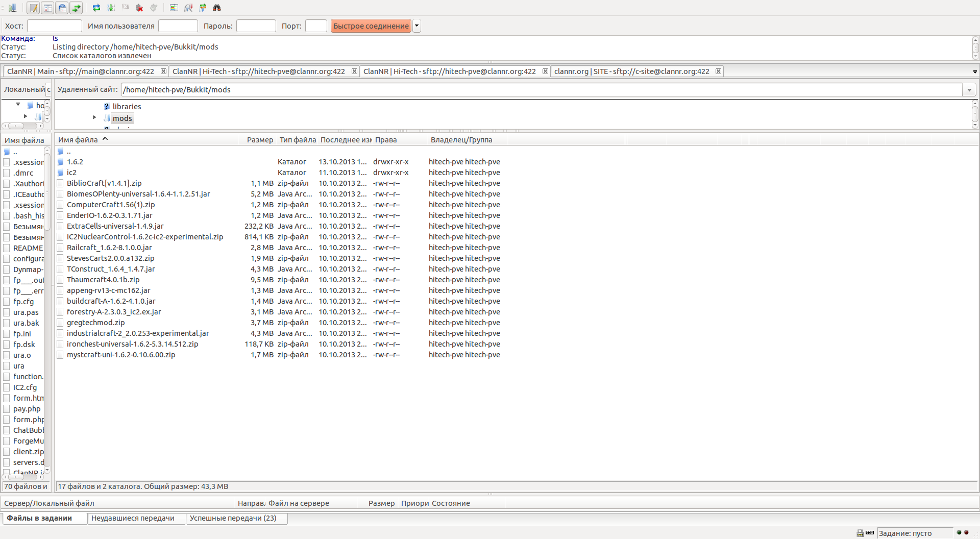
Task: Click local pane Имя файла header
Action: coord(24,140)
